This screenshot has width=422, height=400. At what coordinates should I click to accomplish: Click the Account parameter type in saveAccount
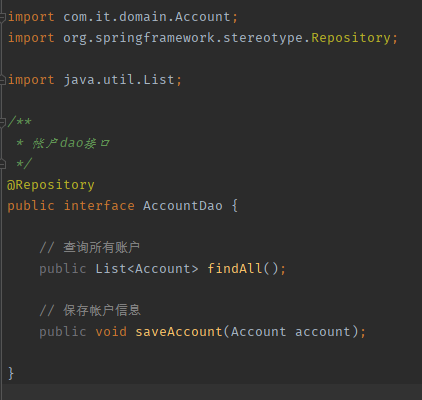[x=258, y=332]
